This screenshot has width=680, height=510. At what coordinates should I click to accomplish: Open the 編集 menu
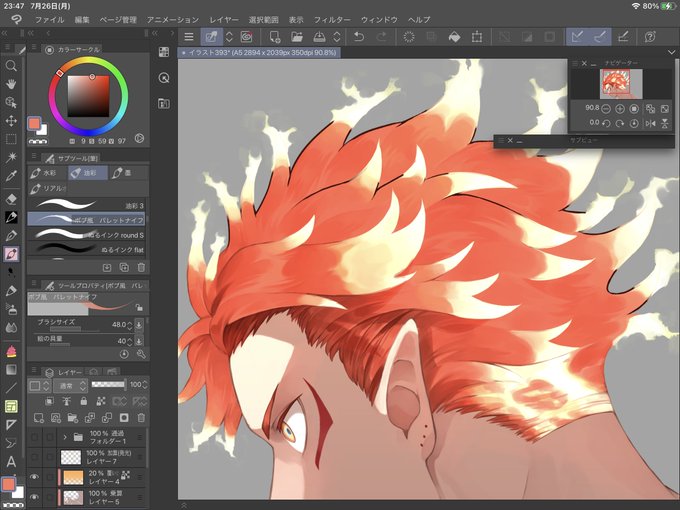click(82, 20)
